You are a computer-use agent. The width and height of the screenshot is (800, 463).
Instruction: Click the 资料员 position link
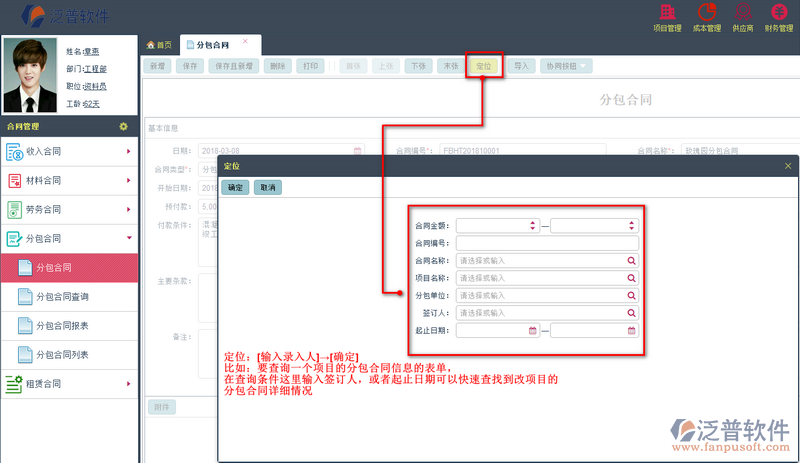[95, 86]
